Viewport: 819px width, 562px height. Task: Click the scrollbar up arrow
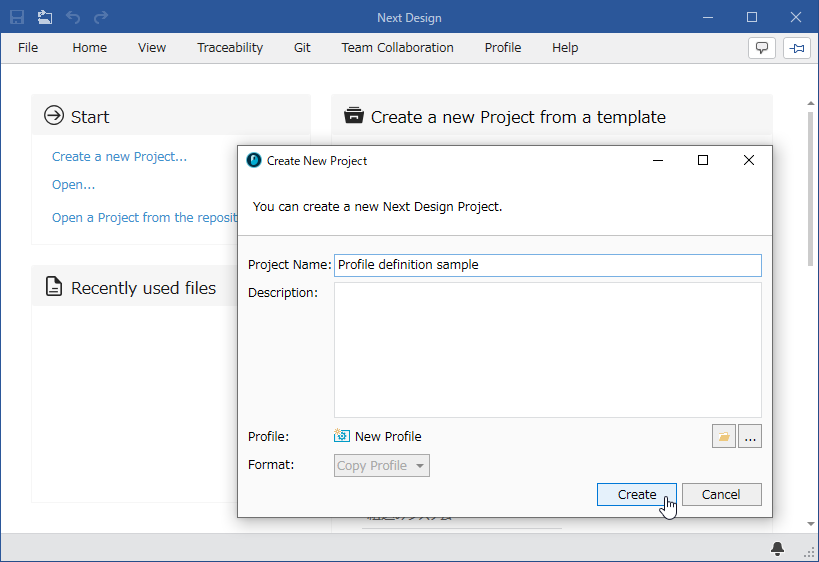(x=811, y=103)
